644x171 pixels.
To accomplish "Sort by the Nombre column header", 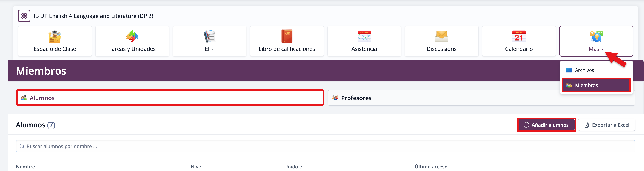I will click(26, 167).
